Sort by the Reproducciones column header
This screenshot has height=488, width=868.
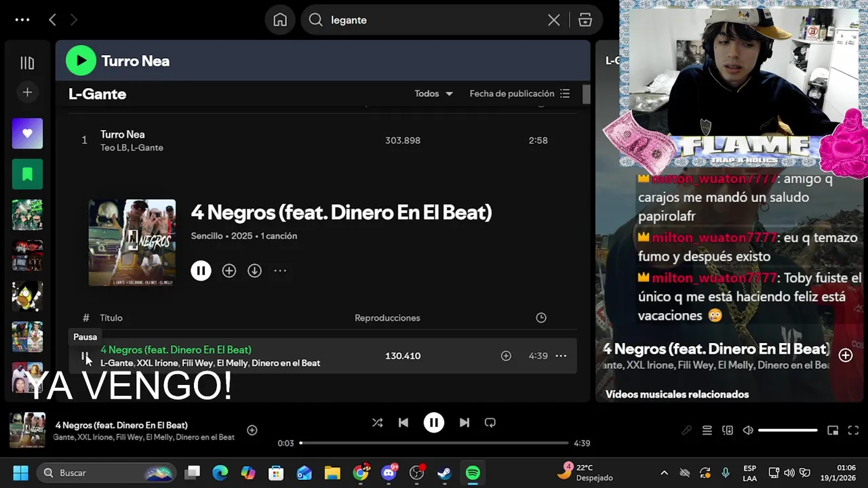[x=387, y=317]
